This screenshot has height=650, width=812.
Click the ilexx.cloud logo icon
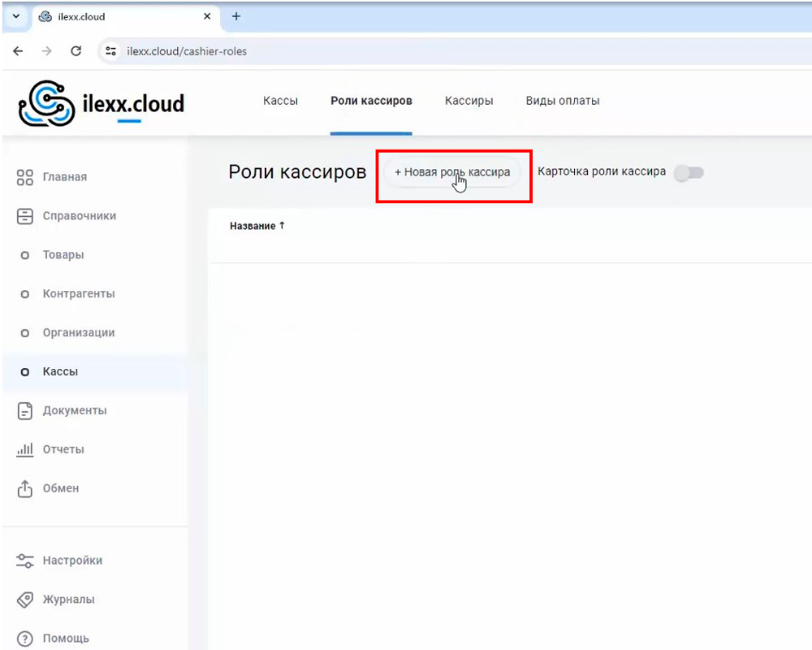click(x=47, y=104)
